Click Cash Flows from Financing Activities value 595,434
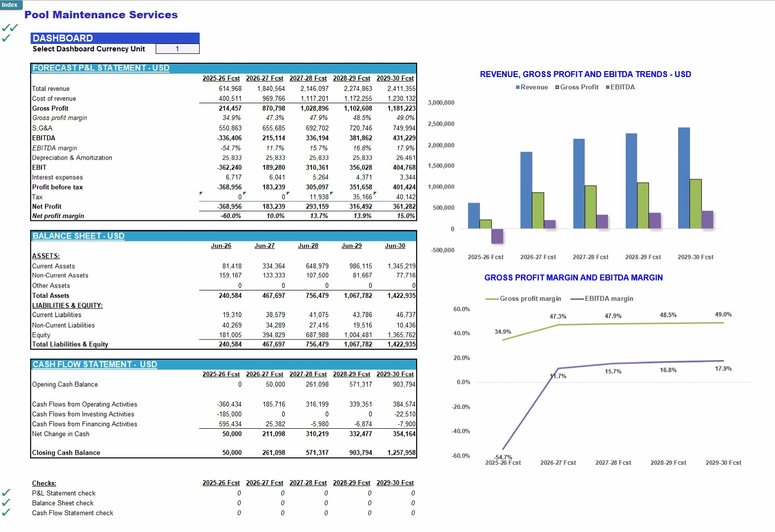The height and width of the screenshot is (532, 775). point(230,424)
